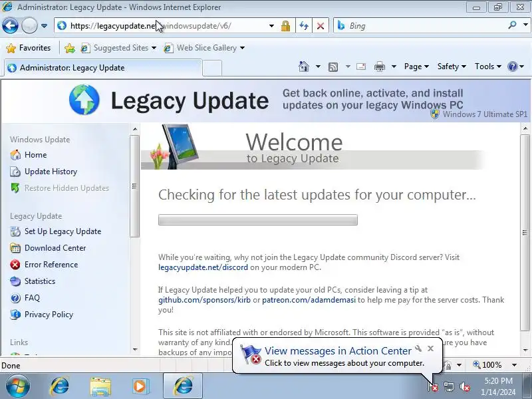This screenshot has height=399, width=532.
Task: Click the Error Reference red X icon
Action: 15,265
